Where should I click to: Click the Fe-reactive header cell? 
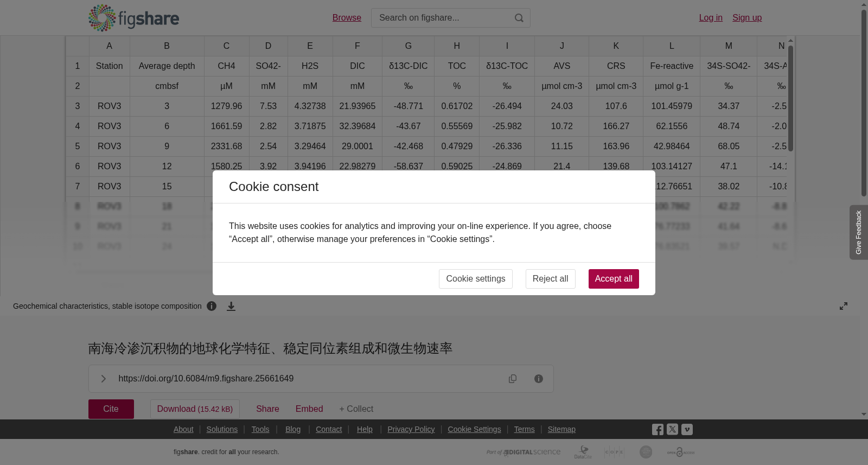[672, 66]
